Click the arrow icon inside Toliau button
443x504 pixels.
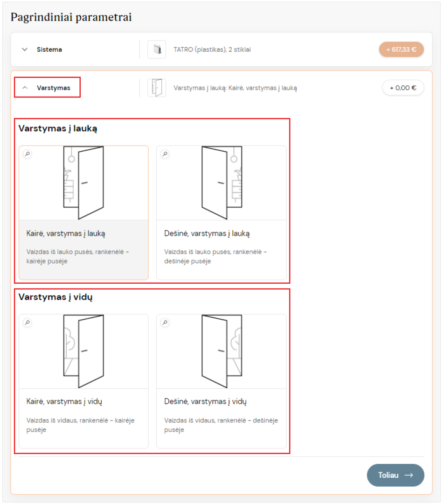coord(408,475)
